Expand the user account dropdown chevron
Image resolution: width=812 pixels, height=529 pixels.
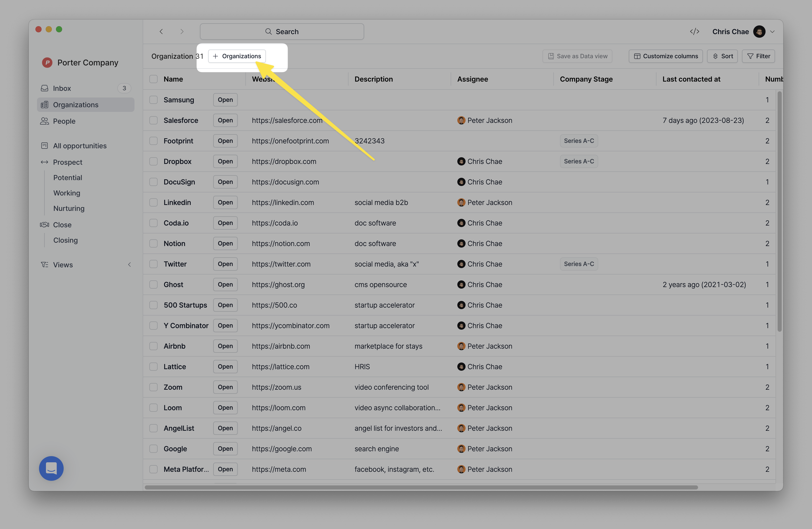pyautogui.click(x=772, y=31)
